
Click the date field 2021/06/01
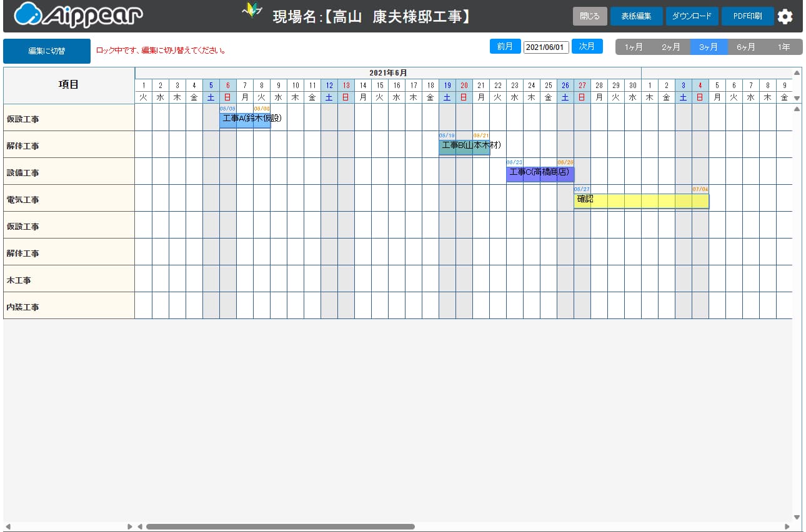click(546, 47)
